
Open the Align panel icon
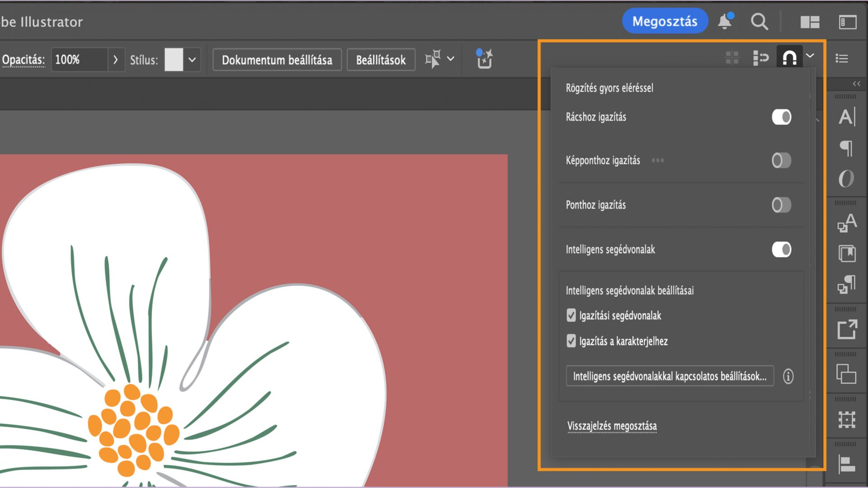coord(847,464)
